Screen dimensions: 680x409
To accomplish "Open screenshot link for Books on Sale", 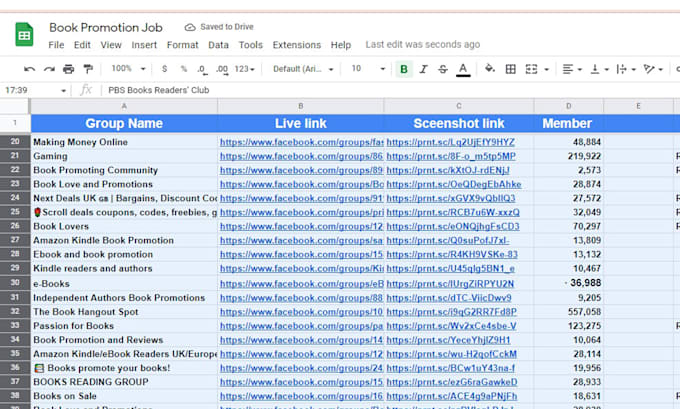I will 452,396.
